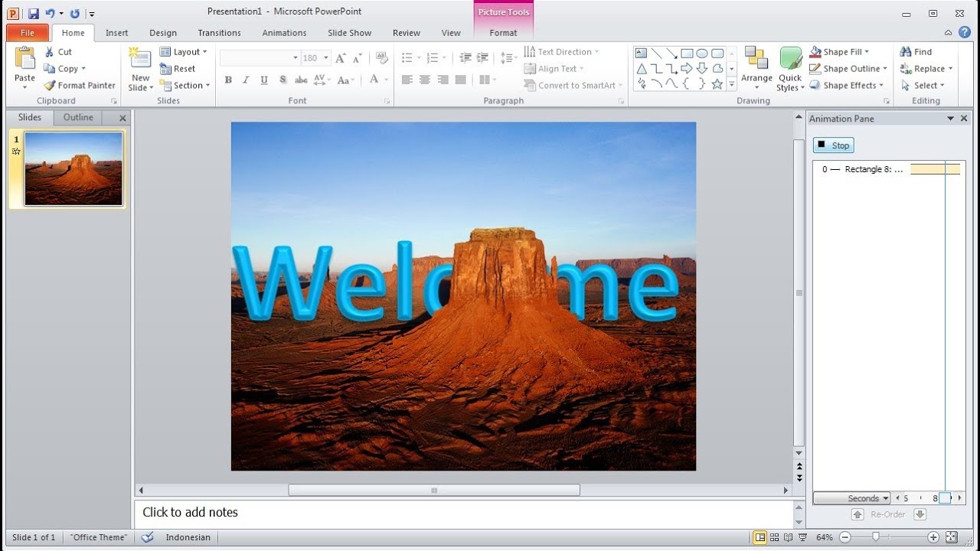Image resolution: width=980 pixels, height=551 pixels.
Task: Click Replace in Editing group
Action: tap(926, 69)
